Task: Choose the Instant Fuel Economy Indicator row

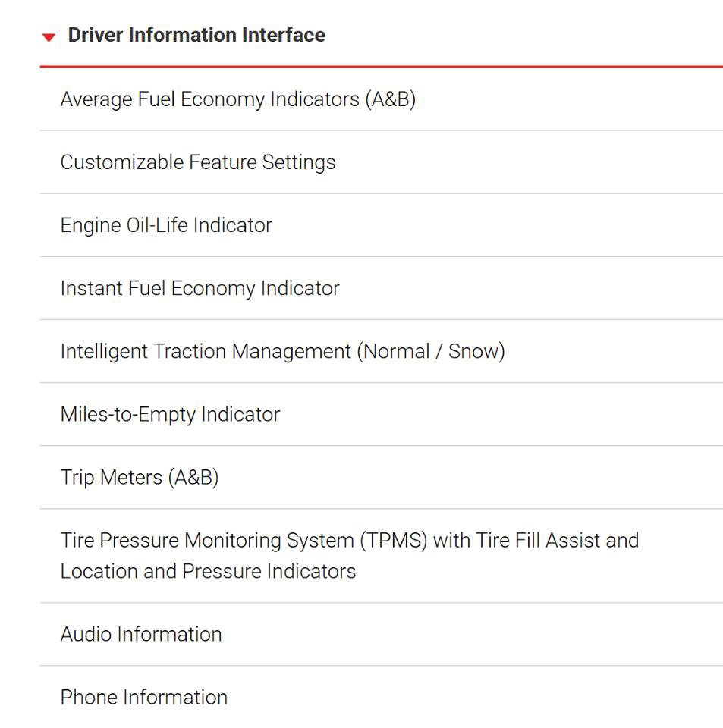Action: 382,288
